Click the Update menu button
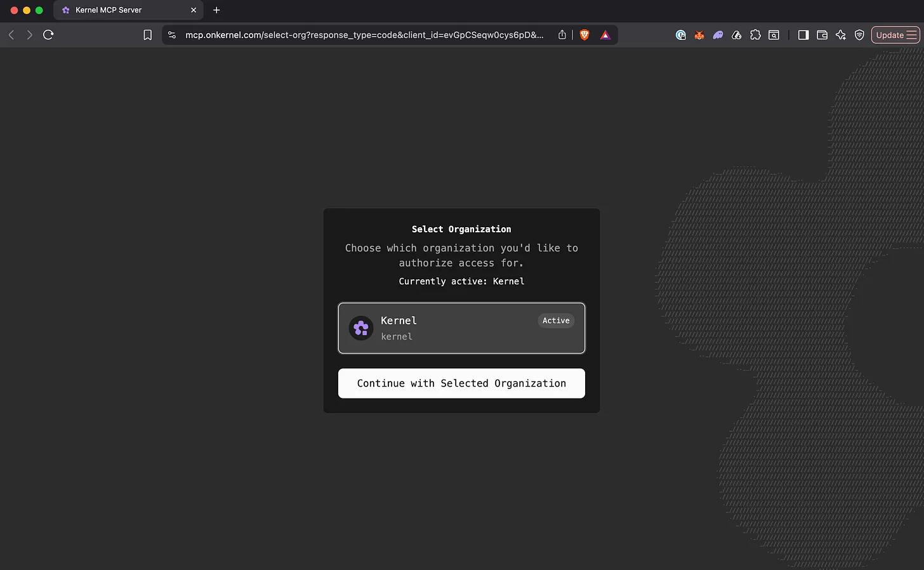Viewport: 924px width, 570px height. point(895,35)
